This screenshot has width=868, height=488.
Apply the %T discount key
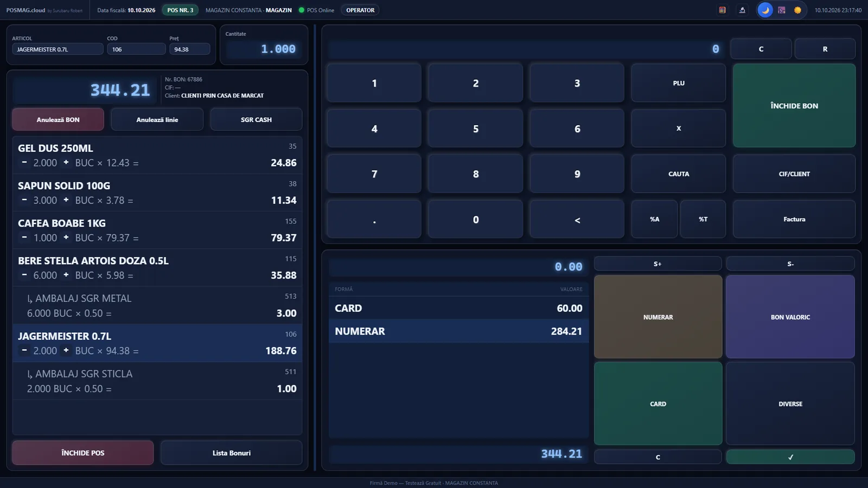pos(703,219)
